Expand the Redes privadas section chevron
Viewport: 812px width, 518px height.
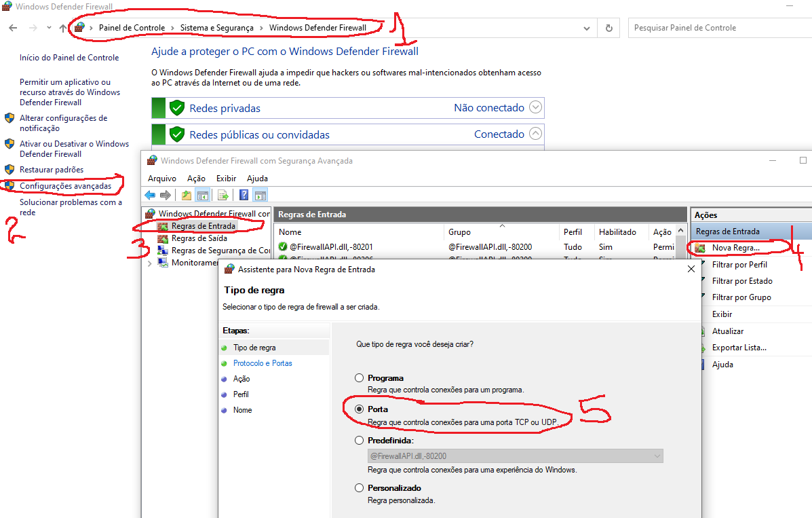[x=535, y=107]
